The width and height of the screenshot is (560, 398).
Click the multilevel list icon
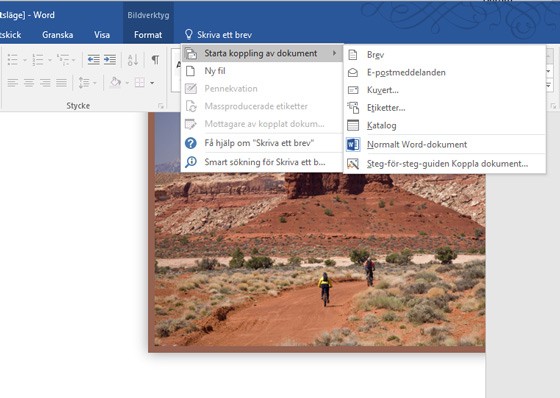pos(63,60)
